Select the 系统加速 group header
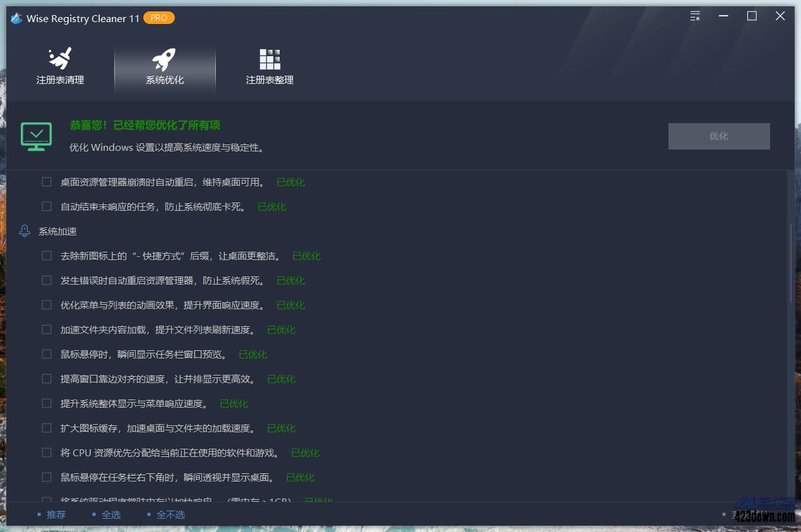The height and width of the screenshot is (532, 801). pyautogui.click(x=57, y=232)
